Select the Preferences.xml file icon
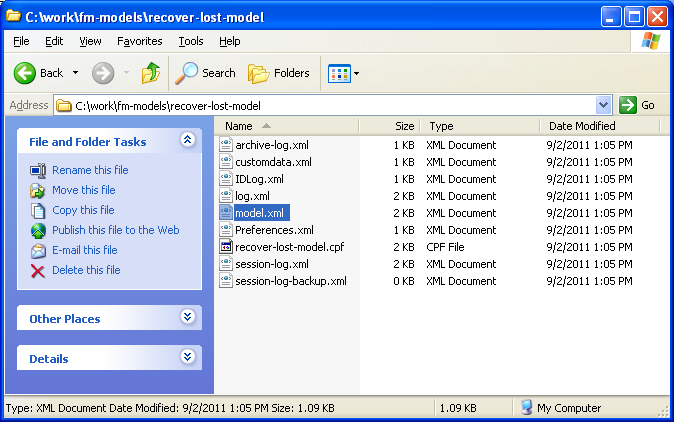674x422 pixels. click(226, 229)
